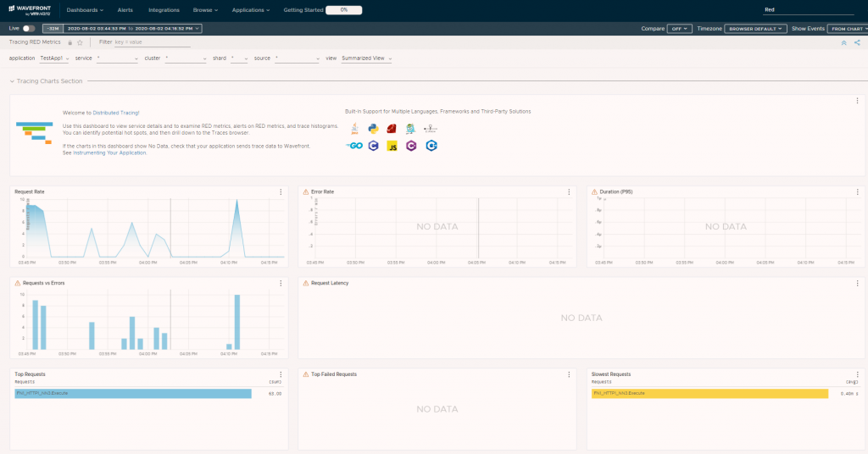Open the Compare OFF dropdown
868x454 pixels.
[x=679, y=29]
